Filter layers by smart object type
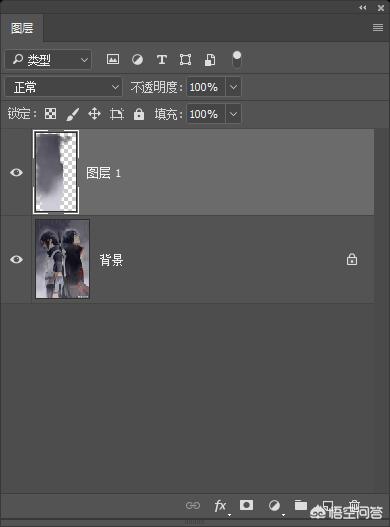 pos(210,60)
